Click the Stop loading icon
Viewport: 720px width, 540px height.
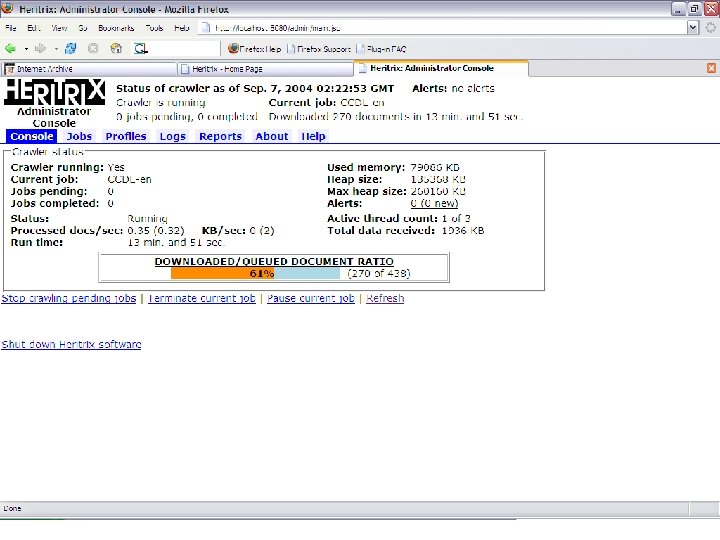(93, 48)
